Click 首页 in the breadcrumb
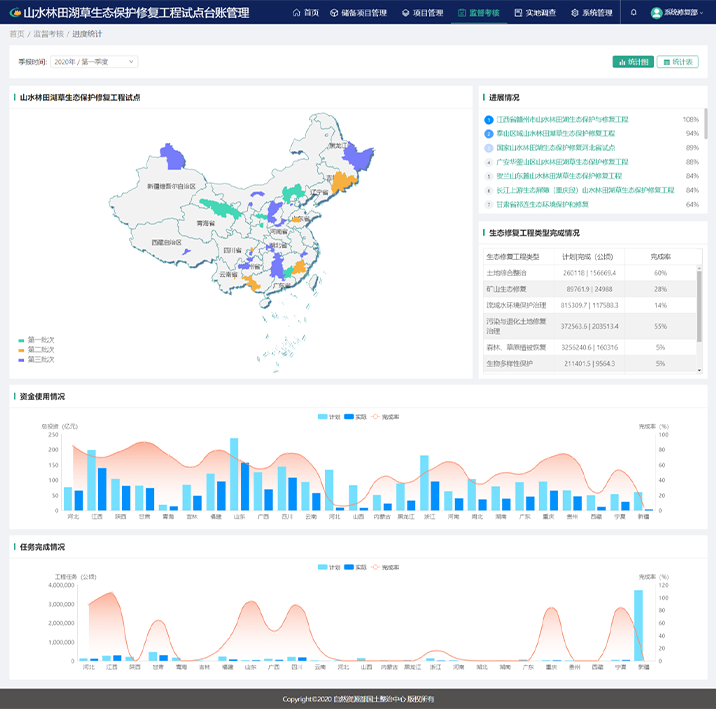The width and height of the screenshot is (716, 709). pyautogui.click(x=17, y=34)
